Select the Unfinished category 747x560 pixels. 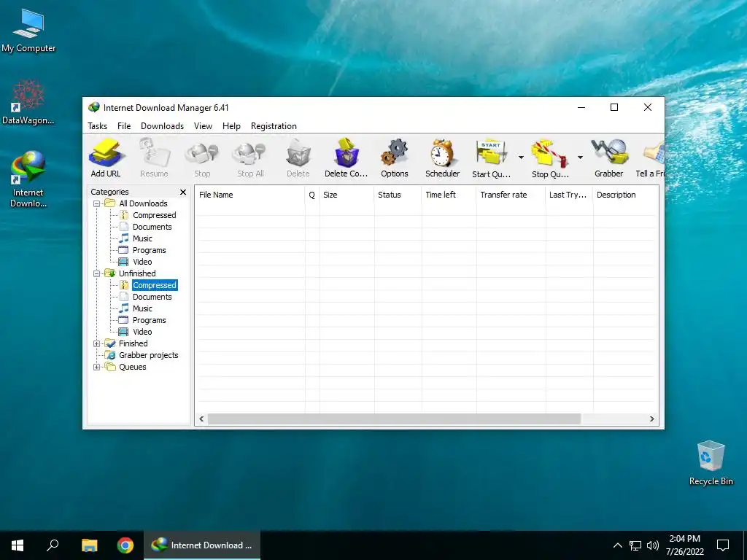[137, 273]
